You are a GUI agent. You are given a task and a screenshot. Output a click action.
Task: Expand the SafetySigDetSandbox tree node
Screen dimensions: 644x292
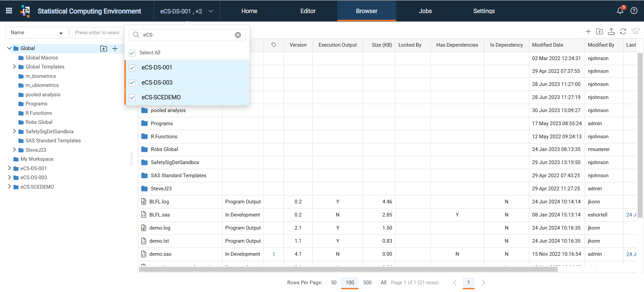(14, 131)
